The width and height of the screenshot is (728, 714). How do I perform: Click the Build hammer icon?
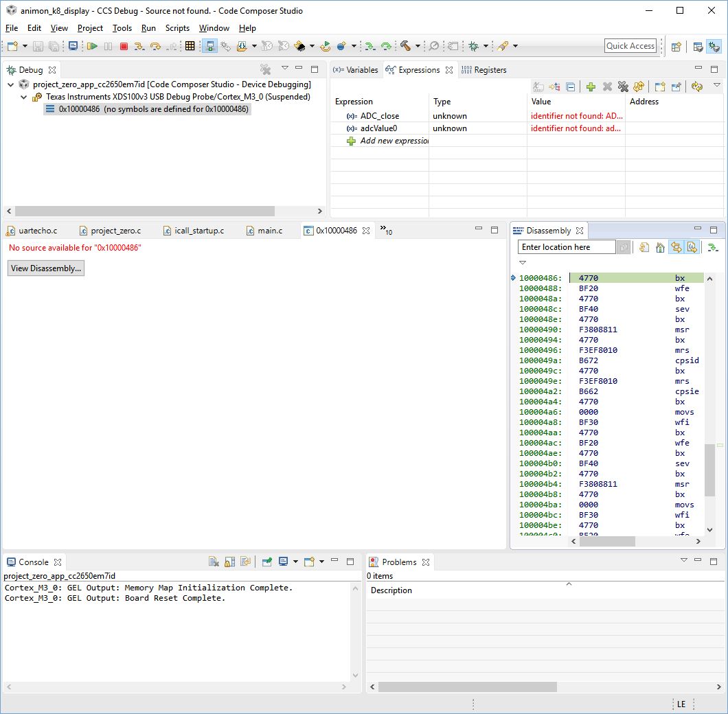click(405, 46)
